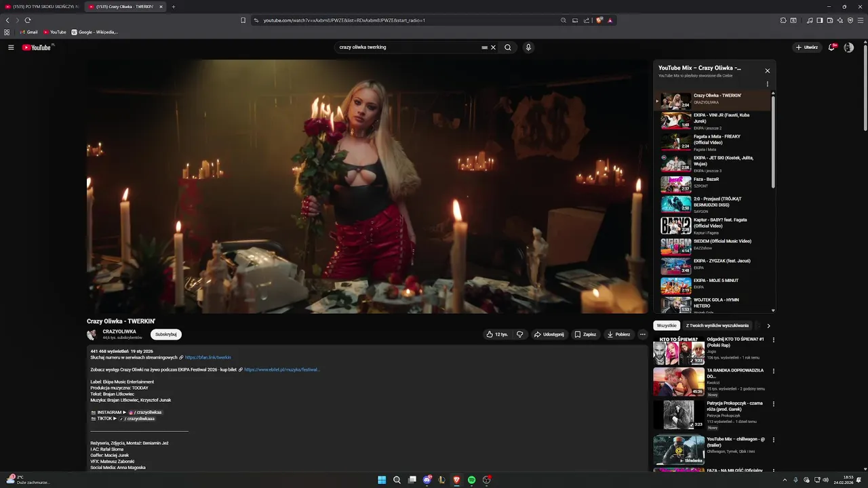
Task: Close the 'Crazy Oliwka - TWERKIN' browser tab
Action: [x=161, y=7]
